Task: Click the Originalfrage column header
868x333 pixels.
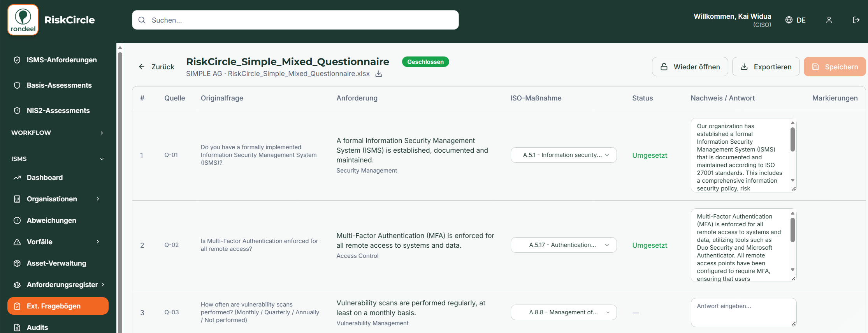Action: [x=222, y=98]
